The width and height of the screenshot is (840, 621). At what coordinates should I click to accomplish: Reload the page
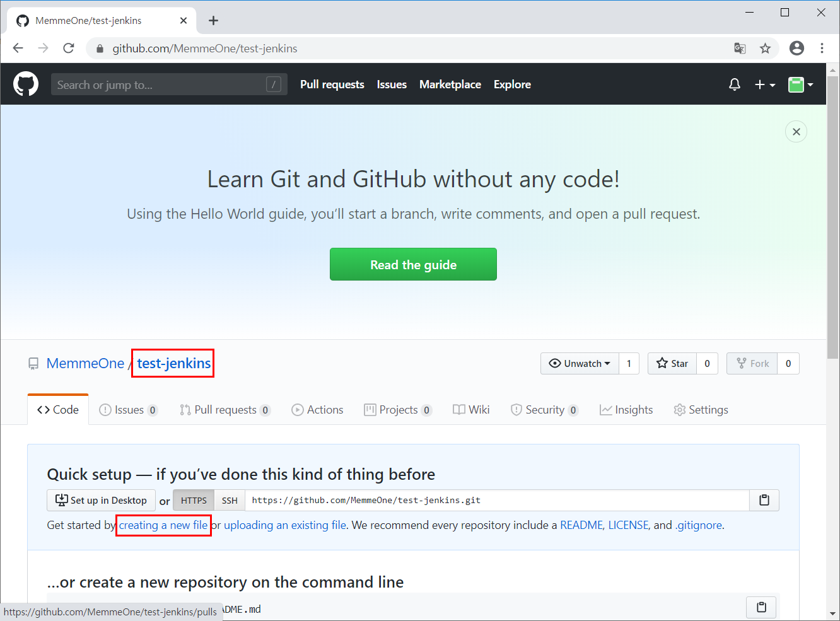(69, 49)
